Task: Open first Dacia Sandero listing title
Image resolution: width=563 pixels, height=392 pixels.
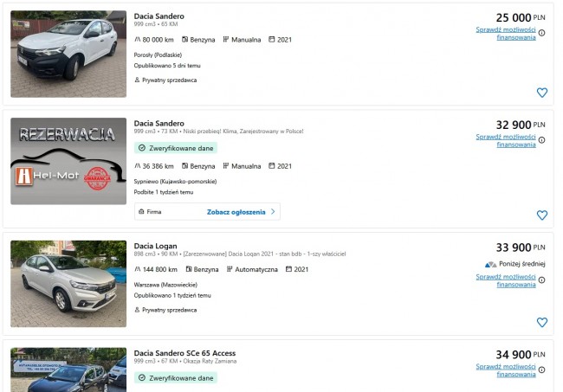Action: point(159,16)
